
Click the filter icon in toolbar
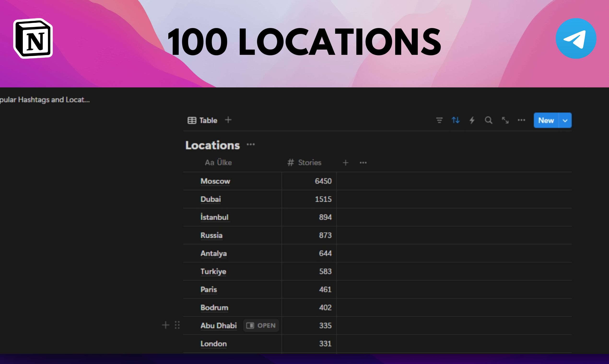[439, 120]
